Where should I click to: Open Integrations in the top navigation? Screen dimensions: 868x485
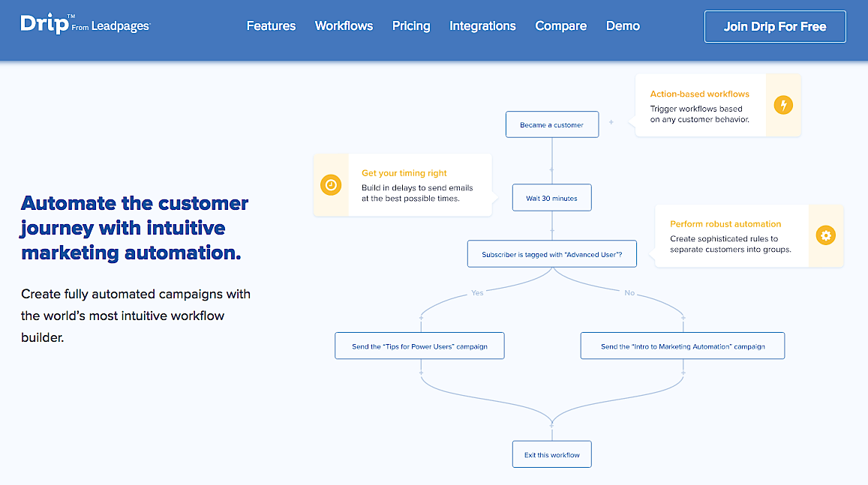point(482,26)
